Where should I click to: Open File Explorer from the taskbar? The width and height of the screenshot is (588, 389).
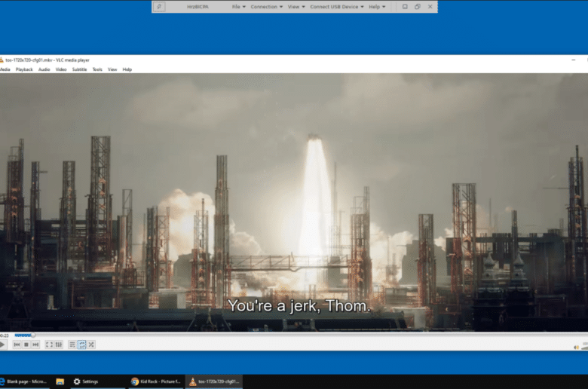tap(60, 381)
